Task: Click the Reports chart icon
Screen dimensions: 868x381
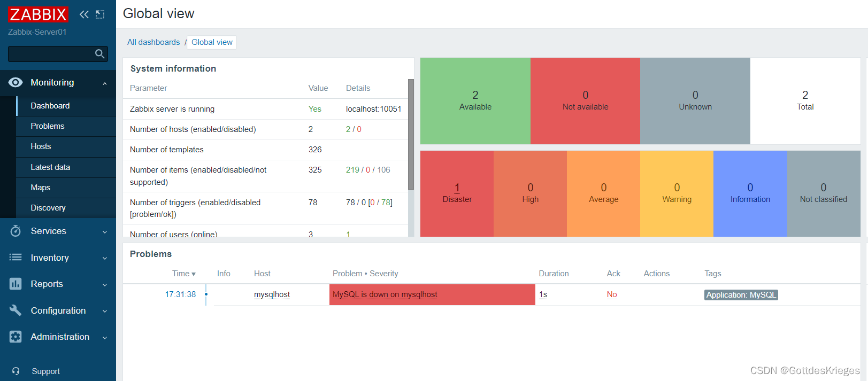Action: point(16,284)
